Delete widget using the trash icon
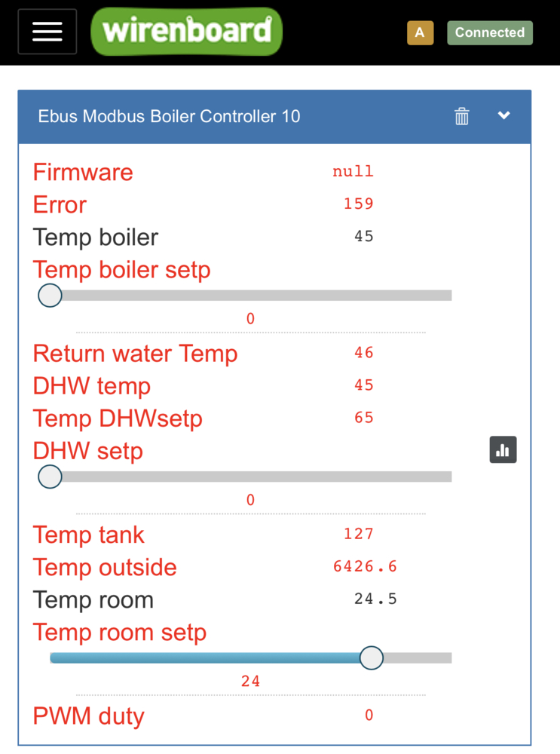This screenshot has height=754, width=560. (462, 116)
